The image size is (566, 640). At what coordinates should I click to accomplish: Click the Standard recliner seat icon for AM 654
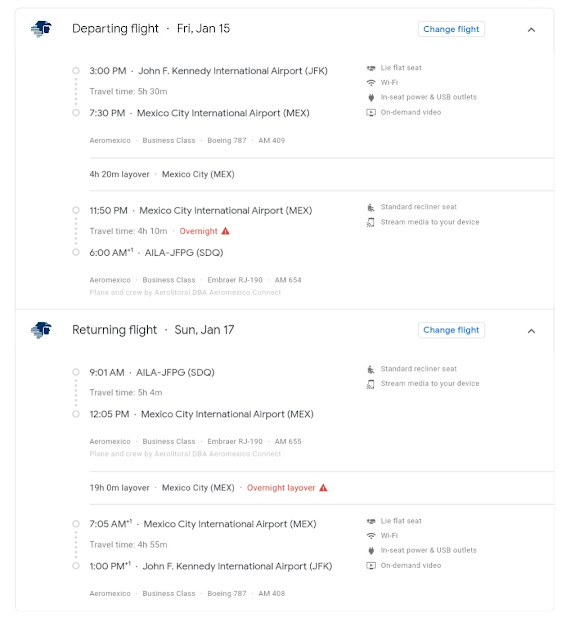pyautogui.click(x=371, y=207)
